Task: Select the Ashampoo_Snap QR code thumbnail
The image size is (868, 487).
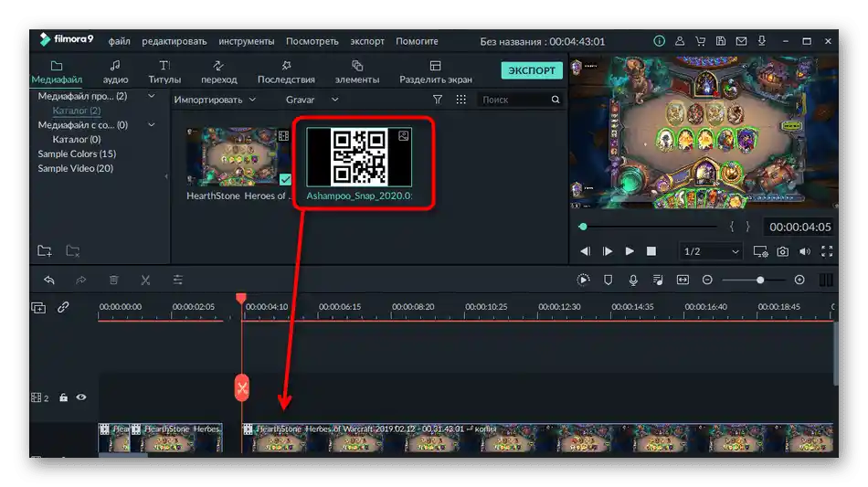Action: coord(359,157)
